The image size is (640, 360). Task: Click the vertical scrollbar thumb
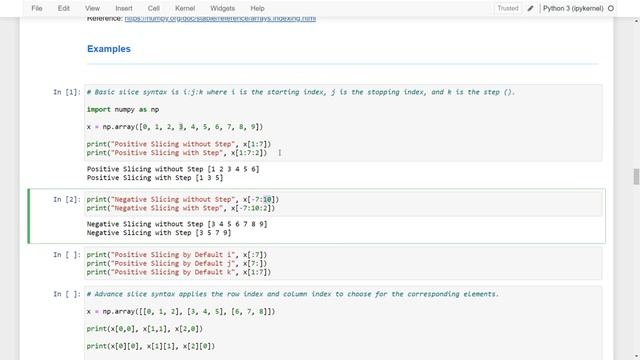tap(636, 176)
